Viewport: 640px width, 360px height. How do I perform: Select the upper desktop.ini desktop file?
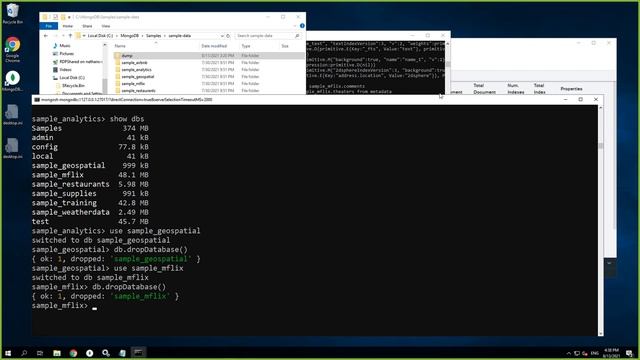(12, 115)
